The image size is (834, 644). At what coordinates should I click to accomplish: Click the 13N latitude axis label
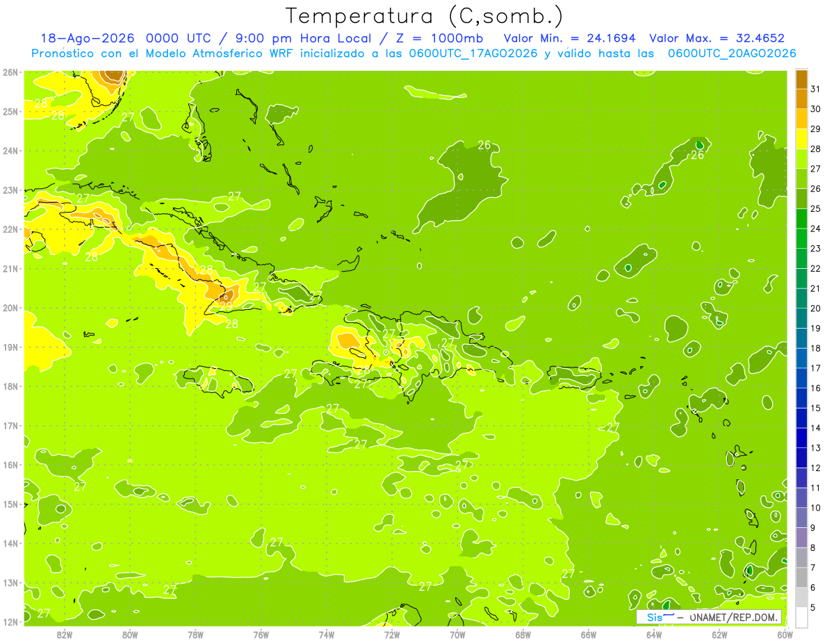(11, 583)
